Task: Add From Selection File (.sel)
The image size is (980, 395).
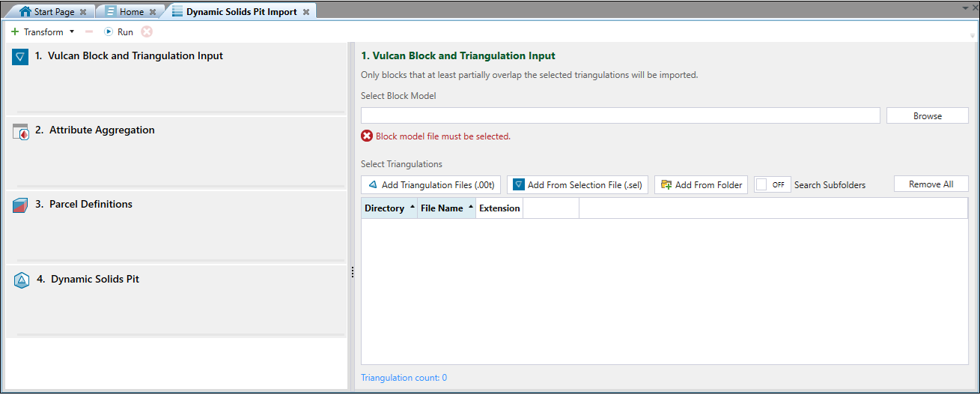Action: coord(577,185)
